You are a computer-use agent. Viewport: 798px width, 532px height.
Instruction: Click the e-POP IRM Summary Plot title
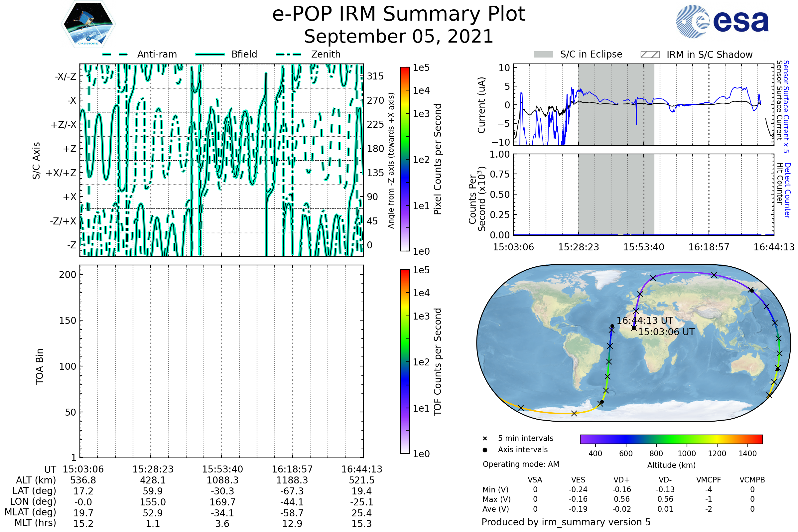tap(399, 14)
